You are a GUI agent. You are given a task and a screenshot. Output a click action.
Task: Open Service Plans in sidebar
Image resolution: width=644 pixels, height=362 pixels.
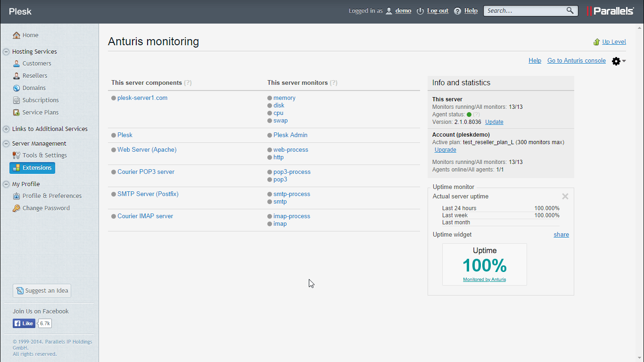click(x=41, y=113)
